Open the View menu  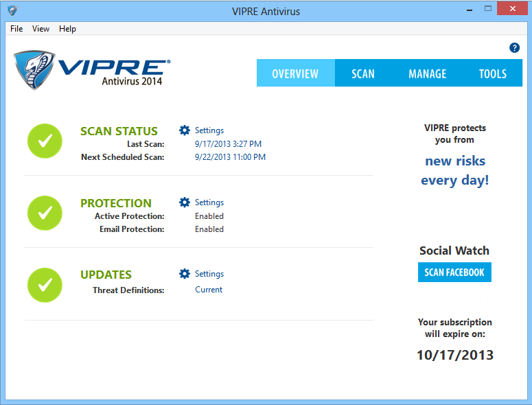point(41,29)
